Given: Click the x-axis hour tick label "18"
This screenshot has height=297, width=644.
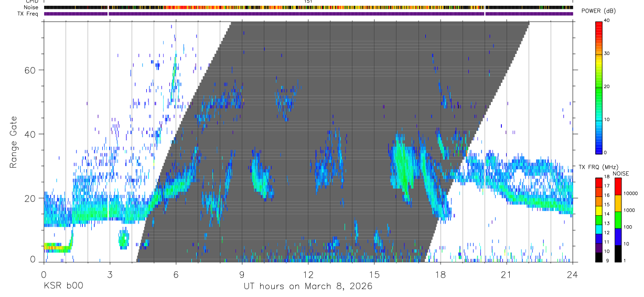Looking at the screenshot, I should click(441, 273).
